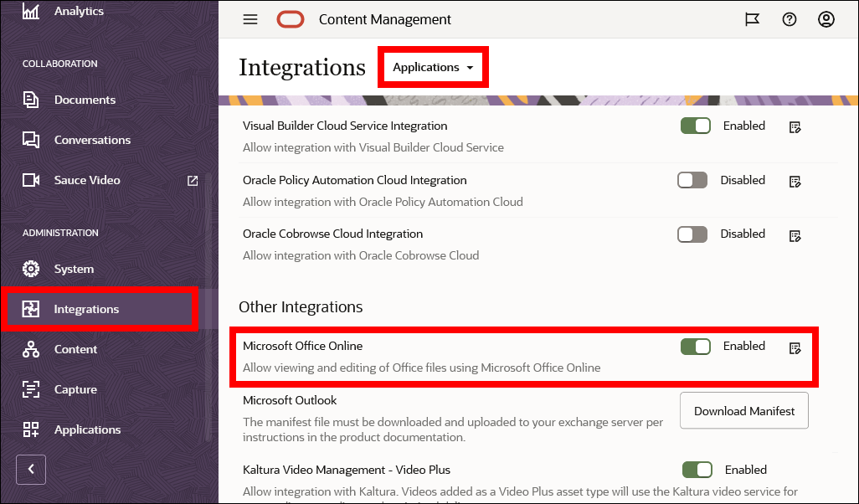The image size is (859, 504).
Task: Click the Oracle logo icon
Action: 291,20
